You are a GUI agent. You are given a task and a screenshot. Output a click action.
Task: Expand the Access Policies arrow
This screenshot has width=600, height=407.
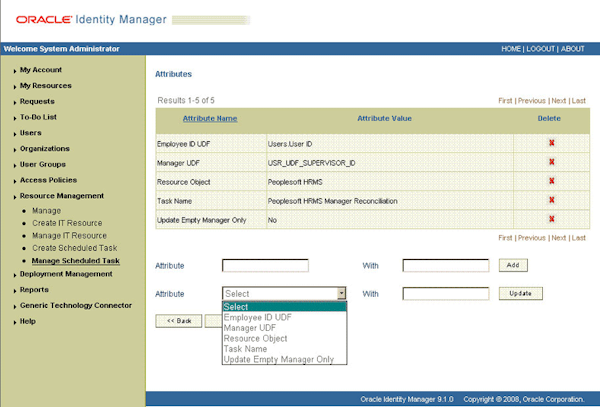click(15, 181)
